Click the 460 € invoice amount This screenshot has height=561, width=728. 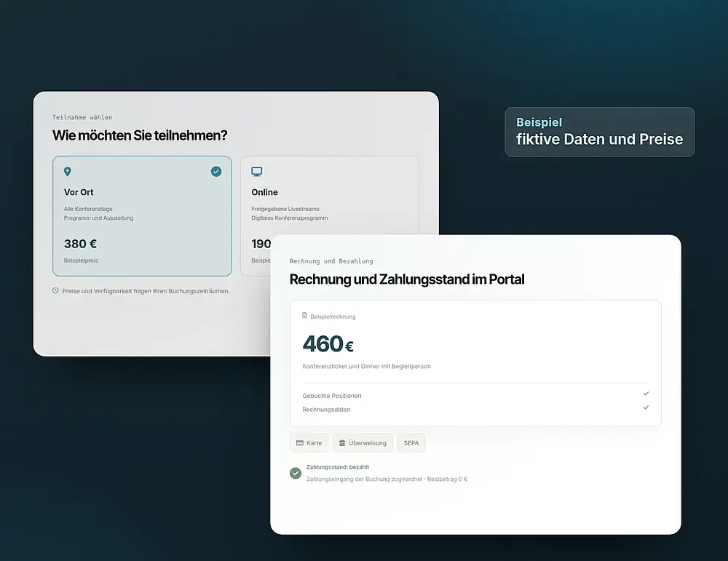click(328, 344)
